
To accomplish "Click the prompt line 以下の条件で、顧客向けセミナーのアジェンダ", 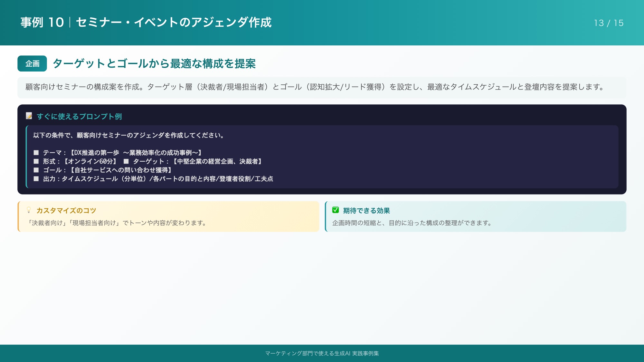I will click(x=129, y=135).
